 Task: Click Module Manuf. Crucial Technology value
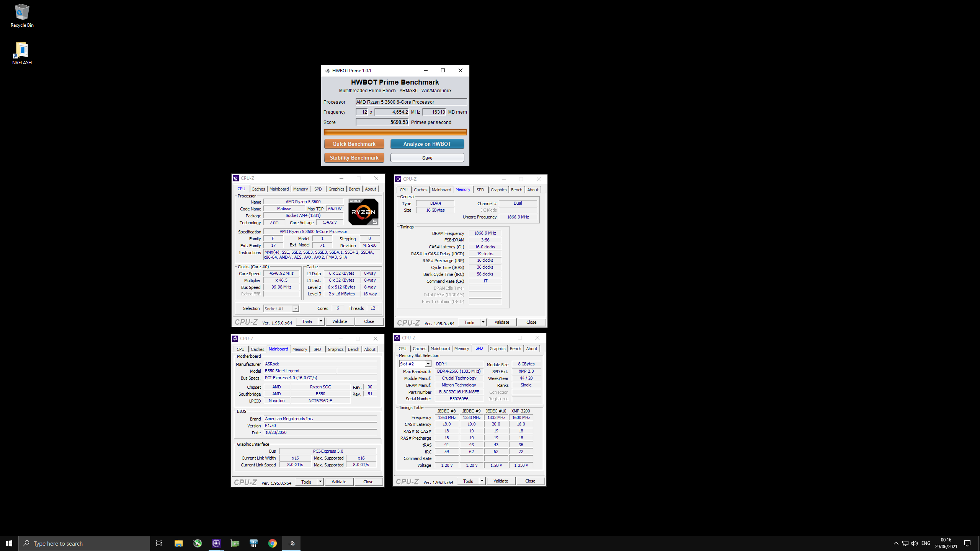(459, 378)
